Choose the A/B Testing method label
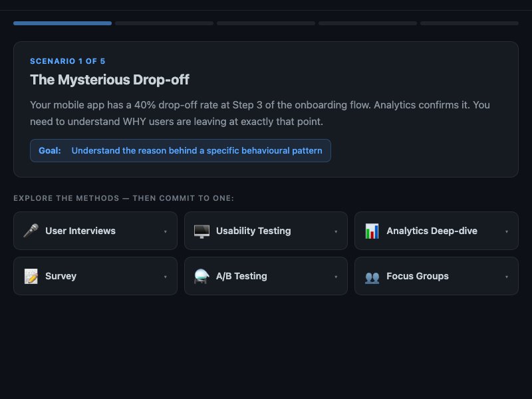Viewport: 532px width, 399px height. click(x=241, y=276)
